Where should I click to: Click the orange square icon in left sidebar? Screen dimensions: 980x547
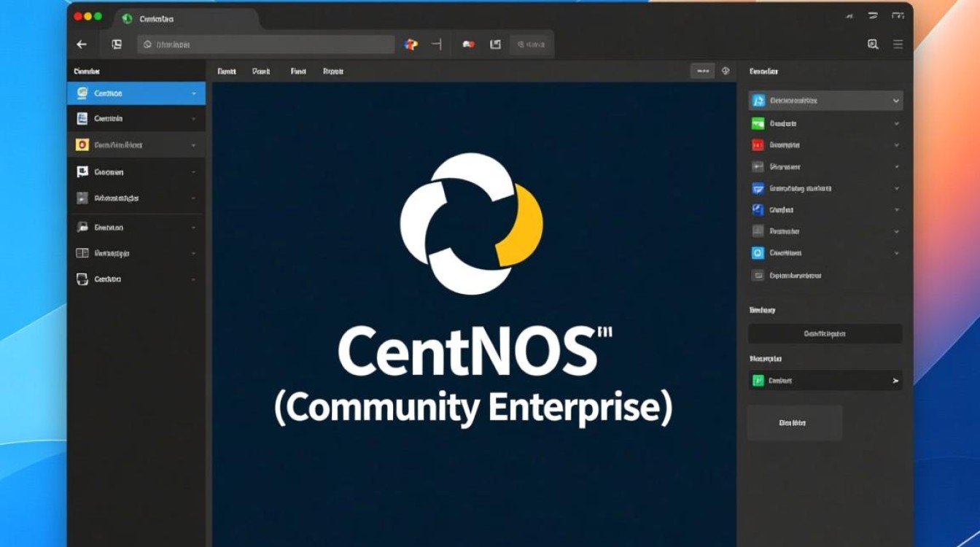(x=82, y=145)
